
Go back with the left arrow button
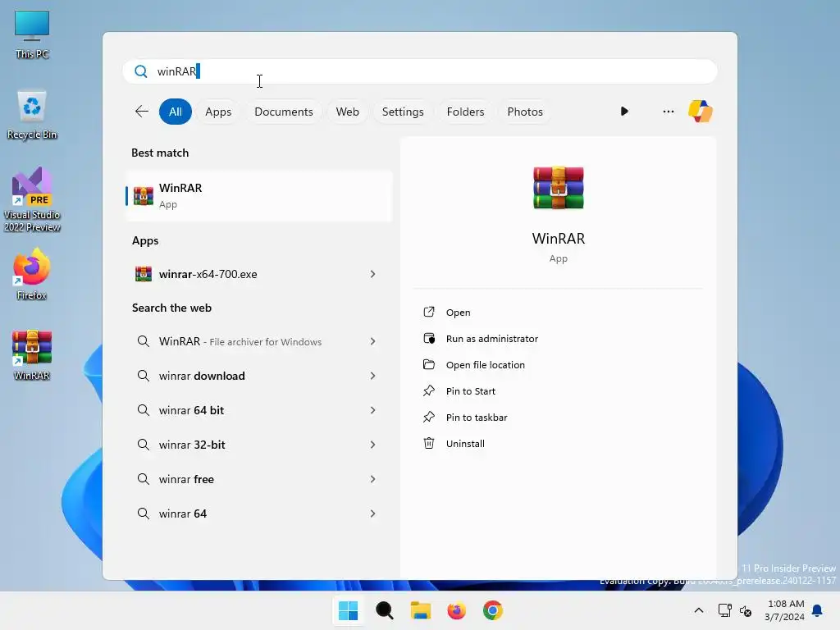[141, 112]
